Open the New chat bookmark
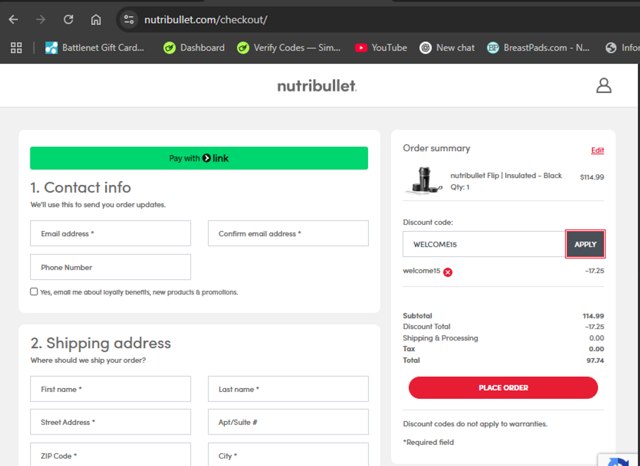This screenshot has width=640, height=466. [447, 48]
